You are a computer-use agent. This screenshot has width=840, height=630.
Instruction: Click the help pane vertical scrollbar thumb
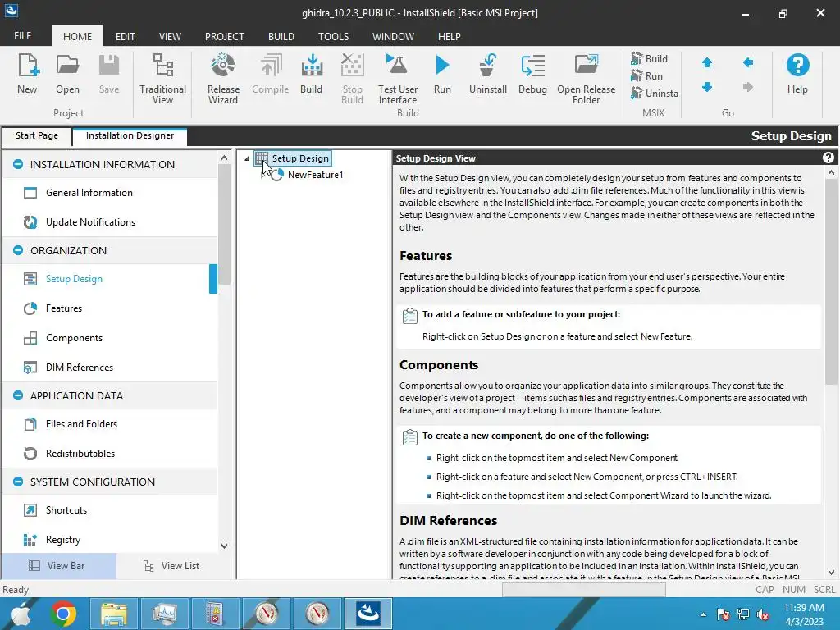[831, 282]
